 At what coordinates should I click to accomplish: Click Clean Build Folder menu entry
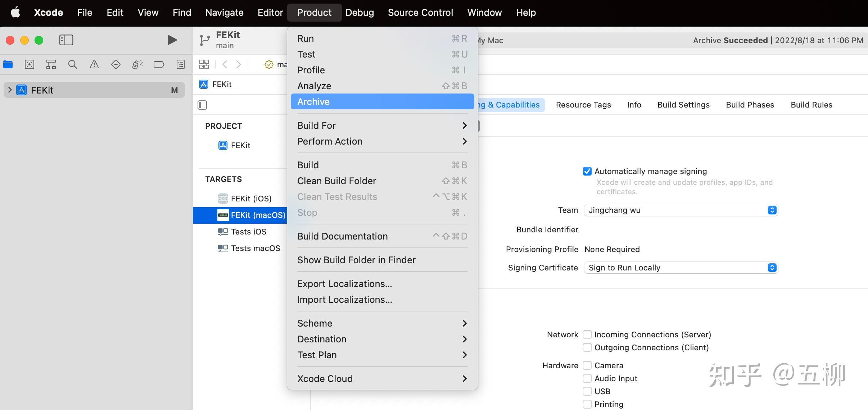pos(336,181)
